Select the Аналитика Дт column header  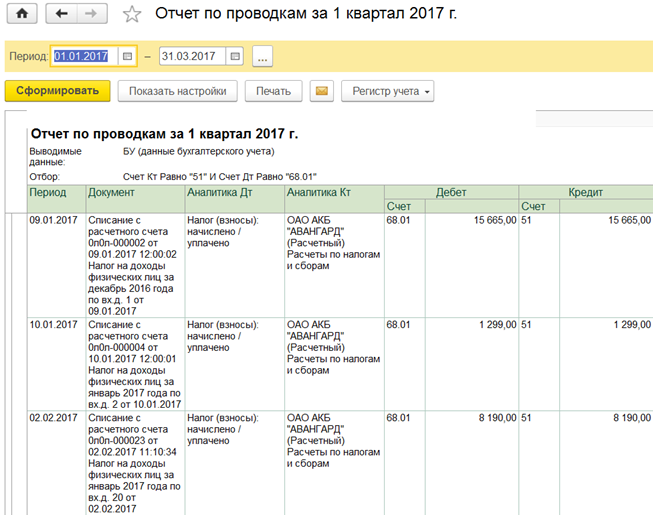tap(235, 199)
